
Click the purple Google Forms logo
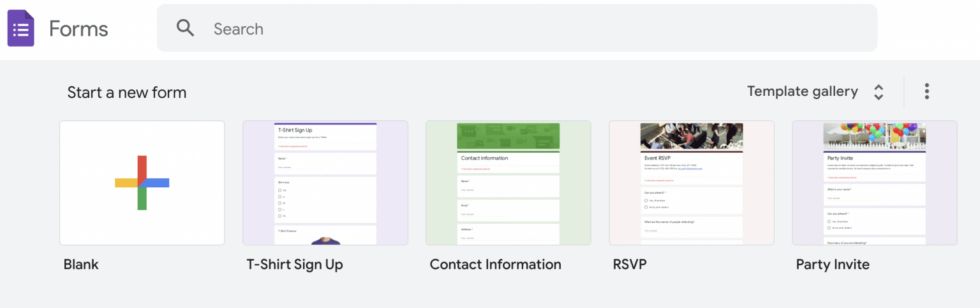coord(20,29)
